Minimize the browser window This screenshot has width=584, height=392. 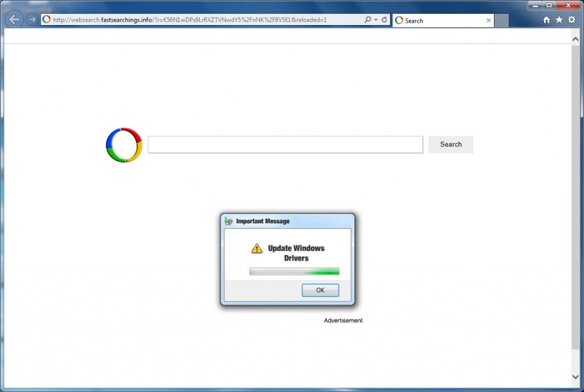point(535,5)
